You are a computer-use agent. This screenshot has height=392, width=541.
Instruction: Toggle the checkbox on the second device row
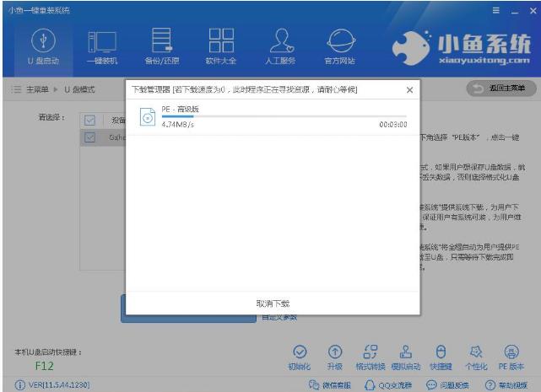89,137
